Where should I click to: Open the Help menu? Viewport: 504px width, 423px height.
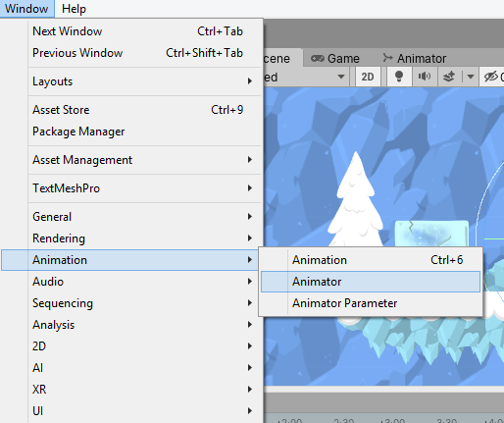click(74, 9)
